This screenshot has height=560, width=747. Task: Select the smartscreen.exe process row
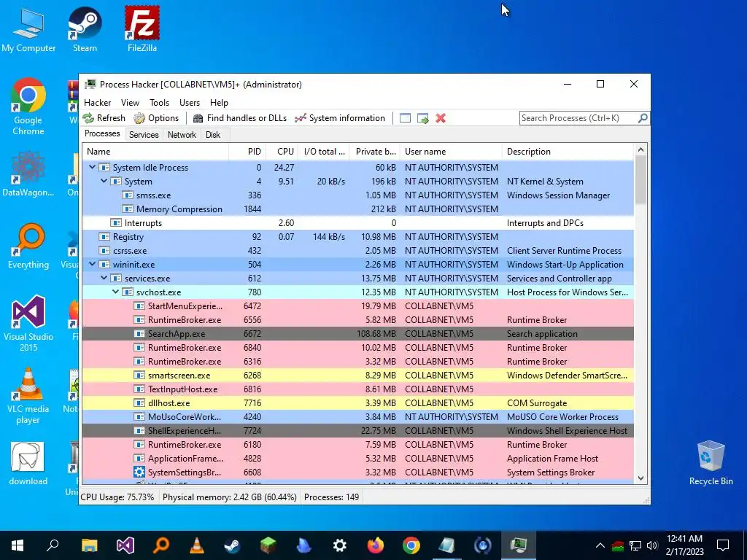[358, 375]
